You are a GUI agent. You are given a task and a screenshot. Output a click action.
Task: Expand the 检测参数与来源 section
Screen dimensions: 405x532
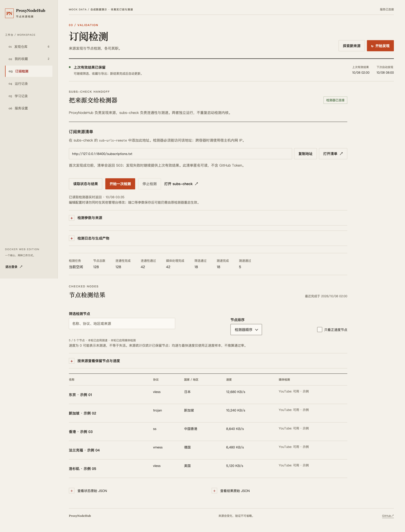208,218
